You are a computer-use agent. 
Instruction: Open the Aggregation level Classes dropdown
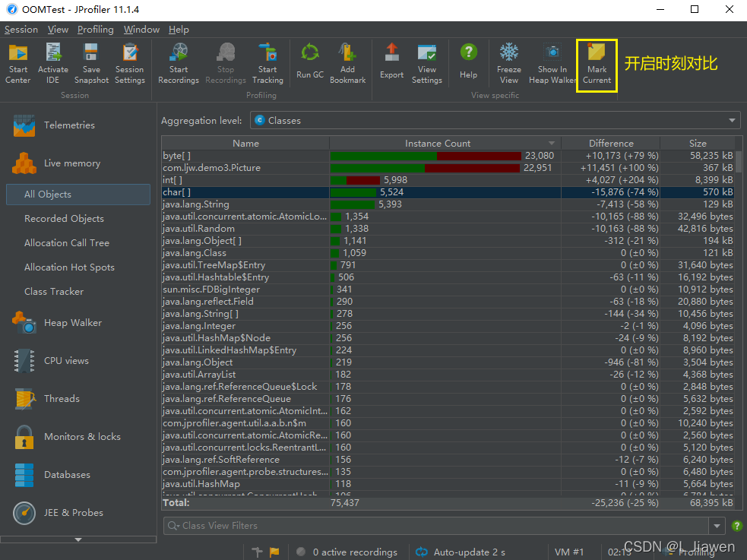pyautogui.click(x=495, y=121)
